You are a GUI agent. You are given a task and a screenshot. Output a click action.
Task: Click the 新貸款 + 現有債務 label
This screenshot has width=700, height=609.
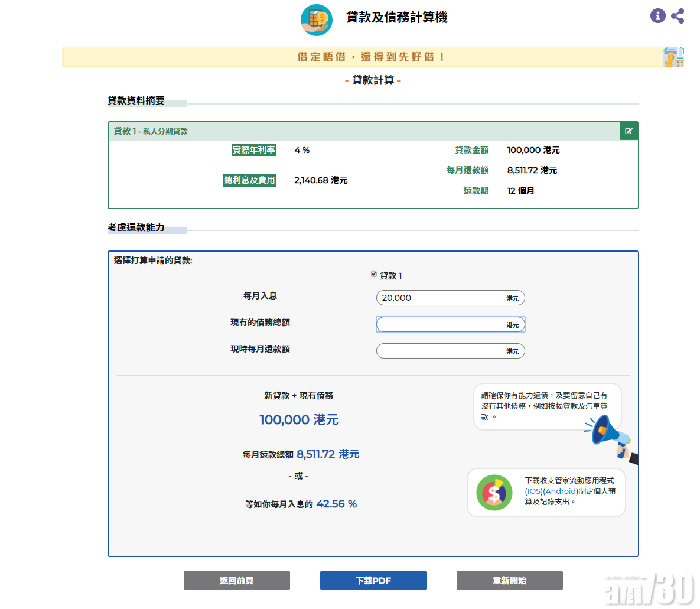pos(298,396)
